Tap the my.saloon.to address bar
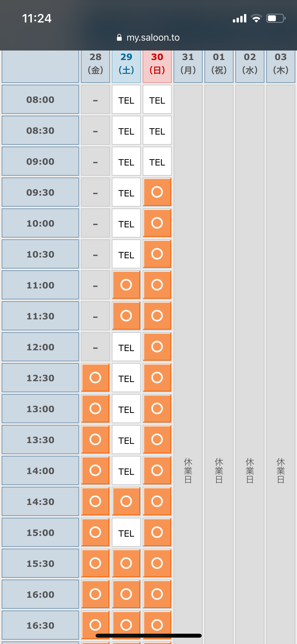Screen dimensions: 297x644 (x=148, y=38)
